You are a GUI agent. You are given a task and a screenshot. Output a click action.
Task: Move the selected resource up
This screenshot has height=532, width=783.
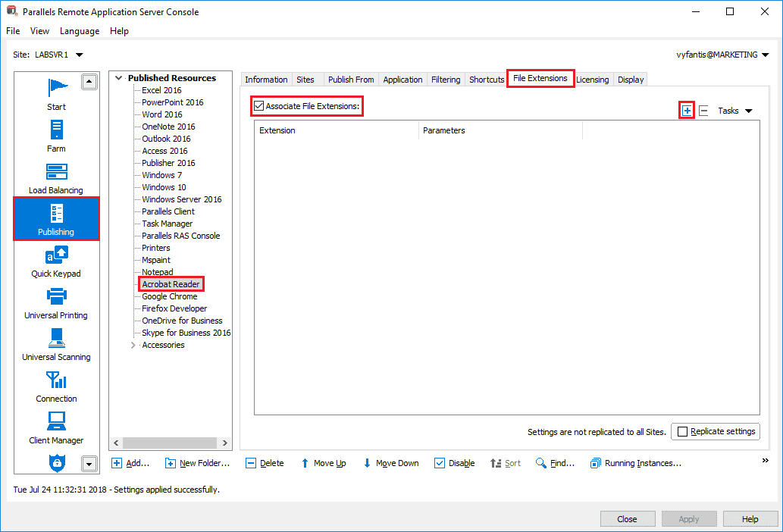(323, 463)
